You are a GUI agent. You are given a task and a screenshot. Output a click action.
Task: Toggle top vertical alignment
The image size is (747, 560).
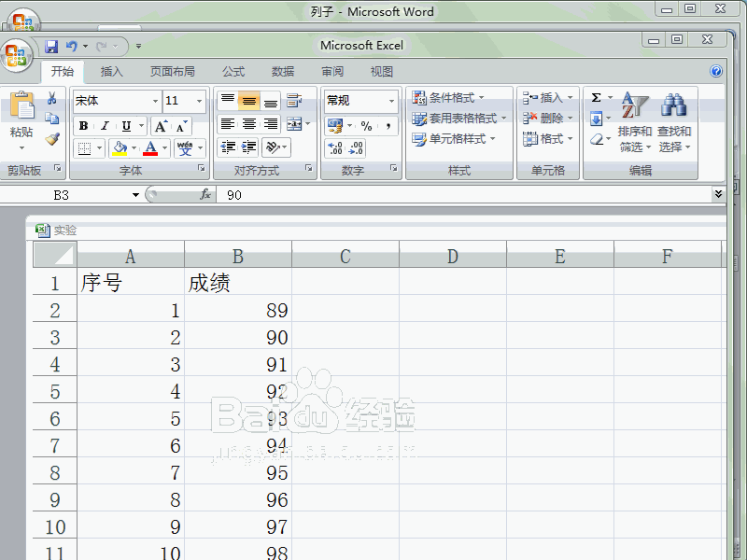click(x=228, y=101)
